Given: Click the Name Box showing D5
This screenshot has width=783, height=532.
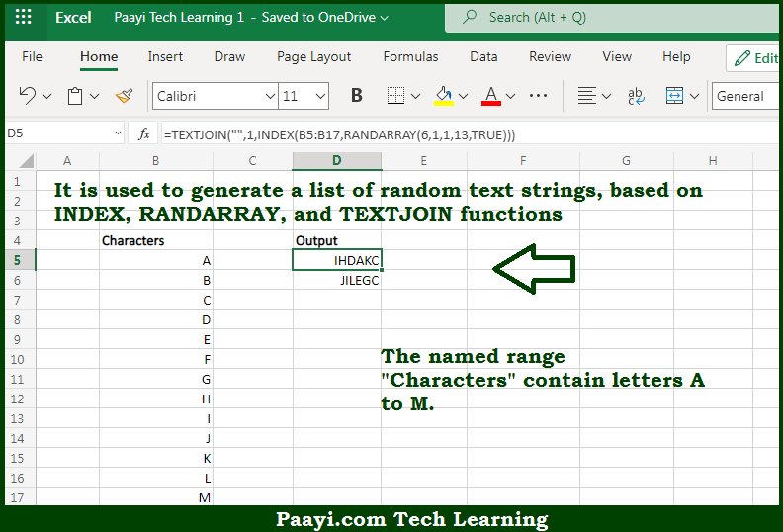Looking at the screenshot, I should [57, 133].
